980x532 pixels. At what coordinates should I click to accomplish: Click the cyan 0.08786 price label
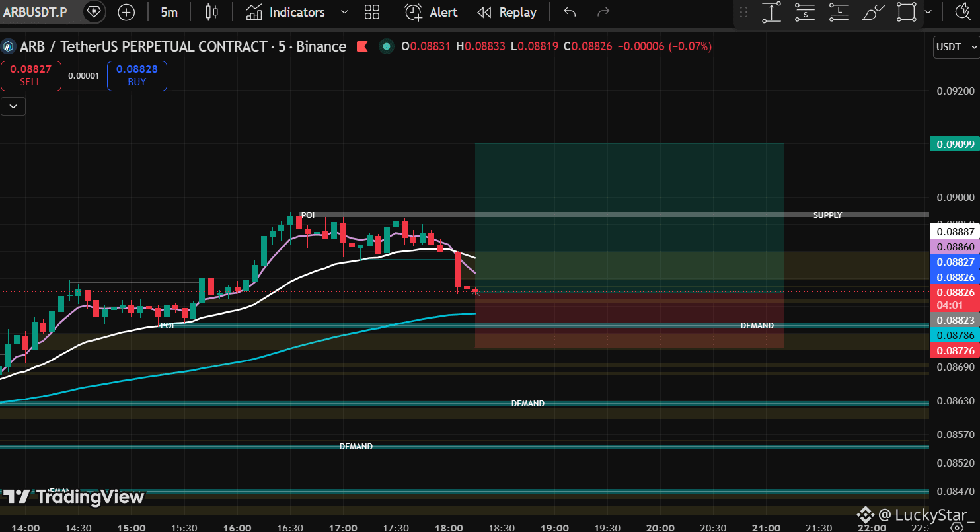click(x=954, y=335)
